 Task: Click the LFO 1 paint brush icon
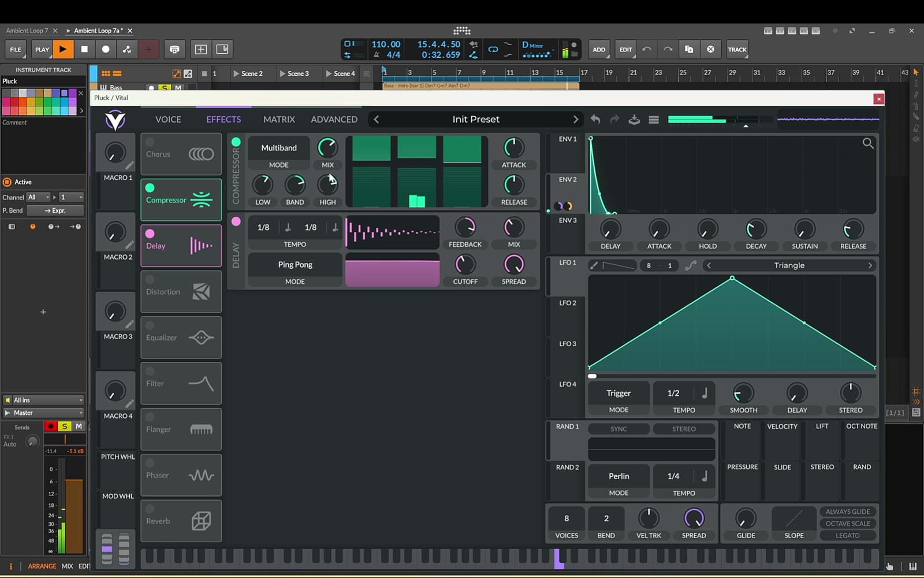594,265
